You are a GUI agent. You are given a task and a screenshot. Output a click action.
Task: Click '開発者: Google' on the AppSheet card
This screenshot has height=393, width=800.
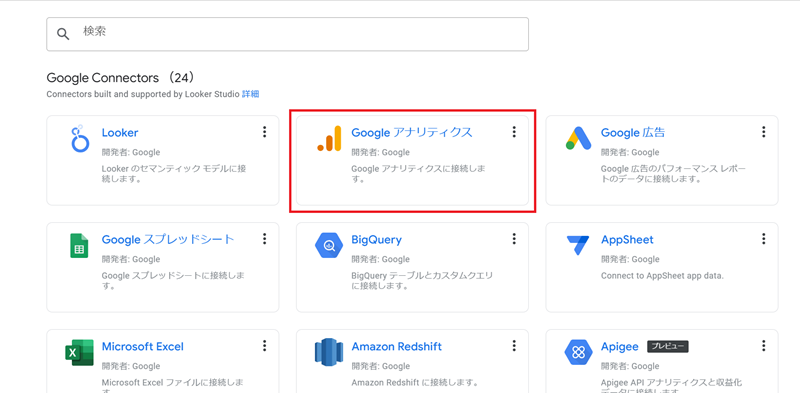click(630, 259)
